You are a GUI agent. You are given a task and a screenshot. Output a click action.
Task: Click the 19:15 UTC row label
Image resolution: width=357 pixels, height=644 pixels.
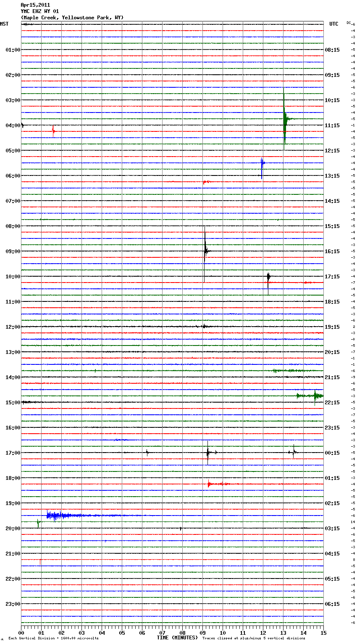point(332,327)
